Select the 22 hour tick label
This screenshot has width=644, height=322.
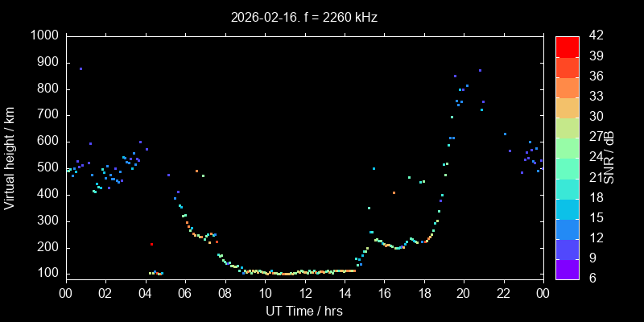504,294
